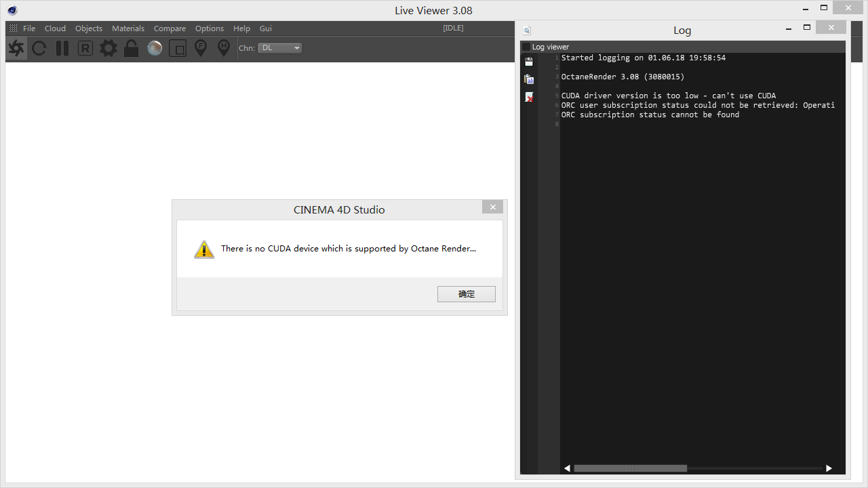The width and height of the screenshot is (868, 488).
Task: Click the 'CUDA driver version is too low' log line
Action: tap(669, 96)
